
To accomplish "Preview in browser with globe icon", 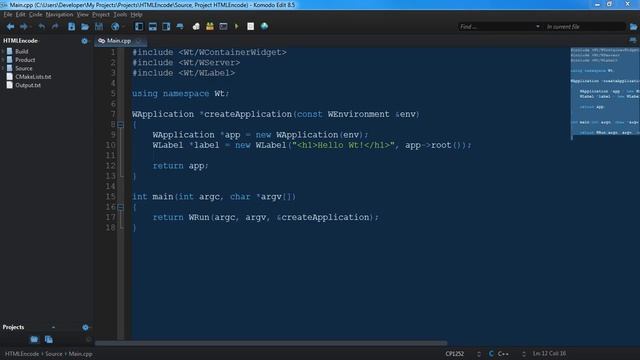I will [x=115, y=27].
